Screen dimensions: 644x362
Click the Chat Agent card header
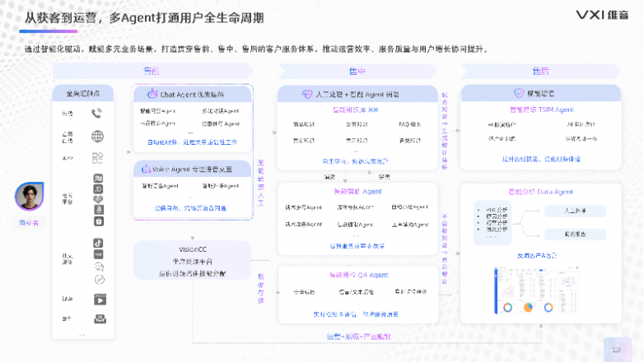(192, 94)
